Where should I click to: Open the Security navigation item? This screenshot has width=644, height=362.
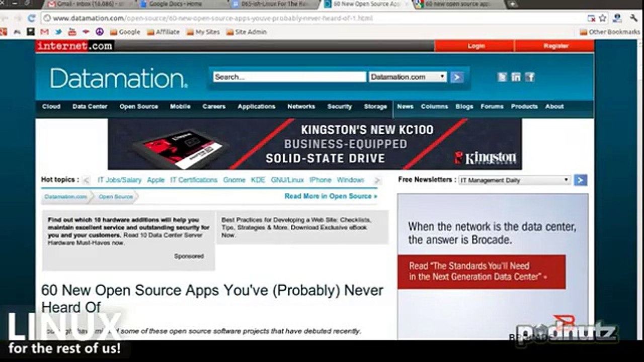click(340, 107)
